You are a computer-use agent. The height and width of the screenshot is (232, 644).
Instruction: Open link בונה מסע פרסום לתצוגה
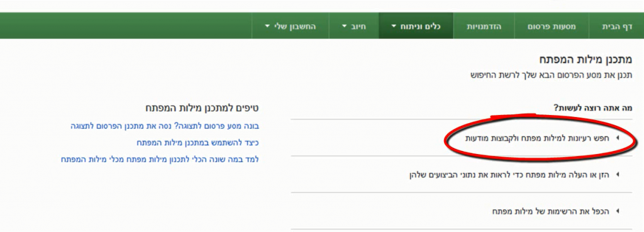point(165,126)
